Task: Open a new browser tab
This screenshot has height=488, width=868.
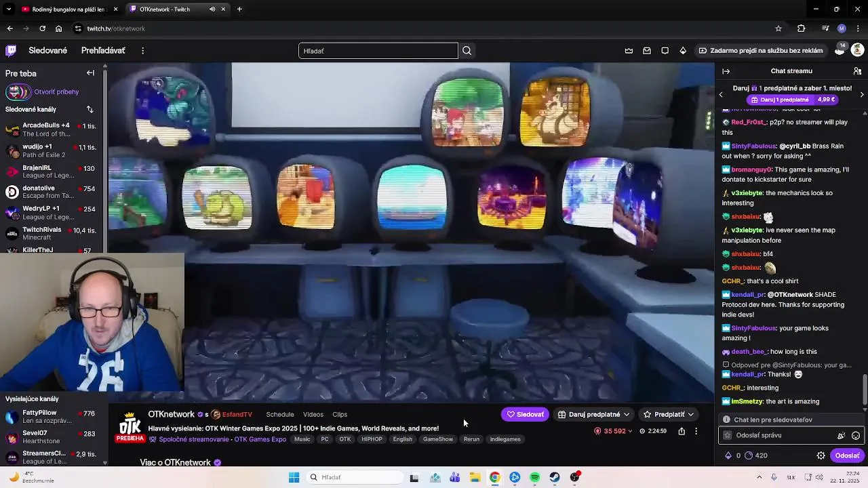Action: tap(239, 9)
